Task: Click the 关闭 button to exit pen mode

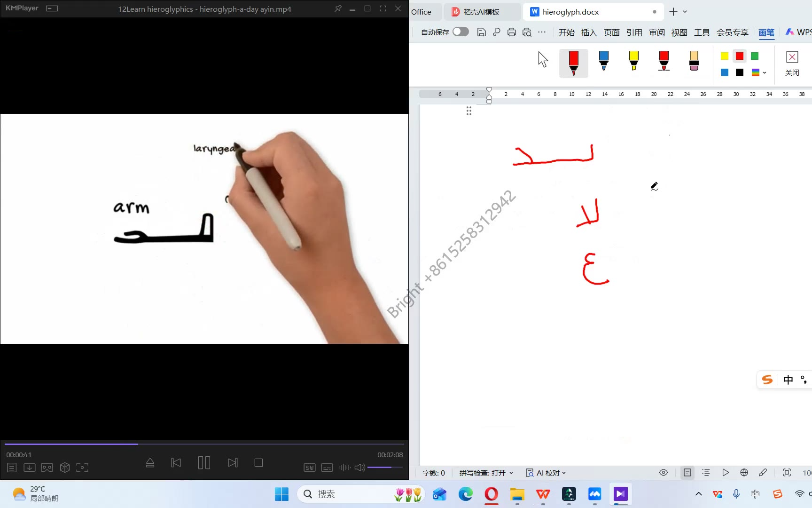Action: tap(792, 63)
